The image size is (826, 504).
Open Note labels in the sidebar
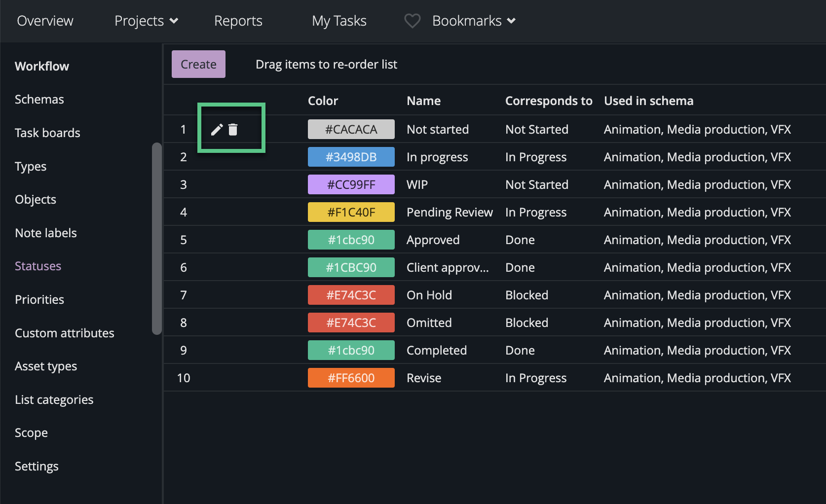[x=46, y=233]
